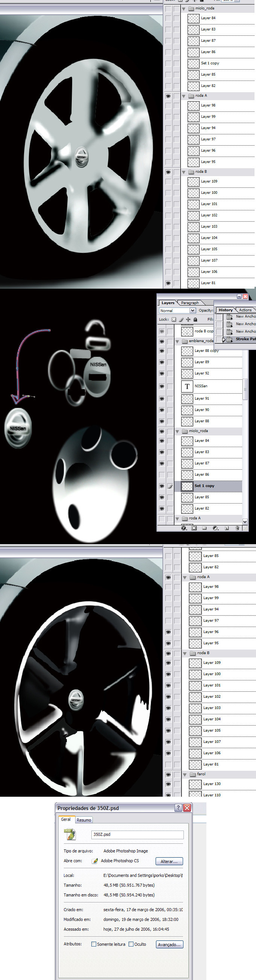This screenshot has width=256, height=980.
Task: Click the farol folder icon
Action: coord(193,774)
